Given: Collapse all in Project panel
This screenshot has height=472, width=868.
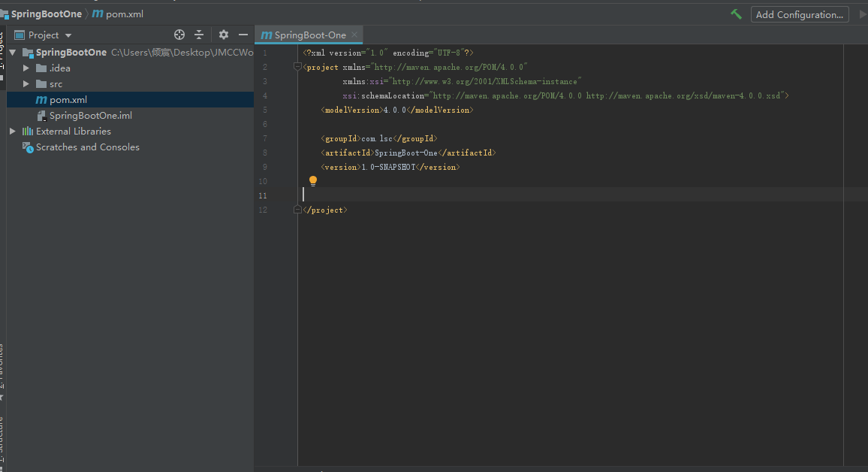Looking at the screenshot, I should (199, 35).
